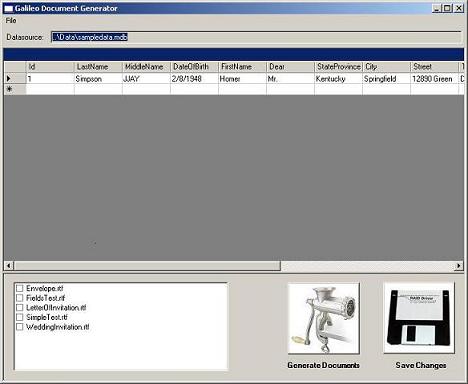Select the cell containing Simpson
The height and width of the screenshot is (384, 468).
coord(98,79)
